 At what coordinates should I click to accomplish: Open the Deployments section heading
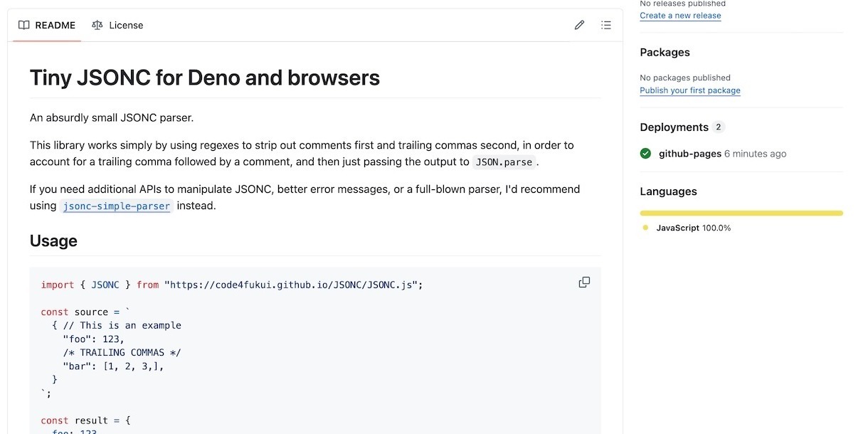click(x=674, y=127)
